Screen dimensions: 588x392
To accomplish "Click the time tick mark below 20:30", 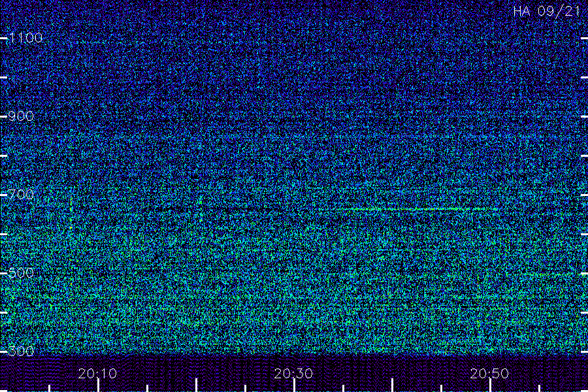I will pos(295,385).
